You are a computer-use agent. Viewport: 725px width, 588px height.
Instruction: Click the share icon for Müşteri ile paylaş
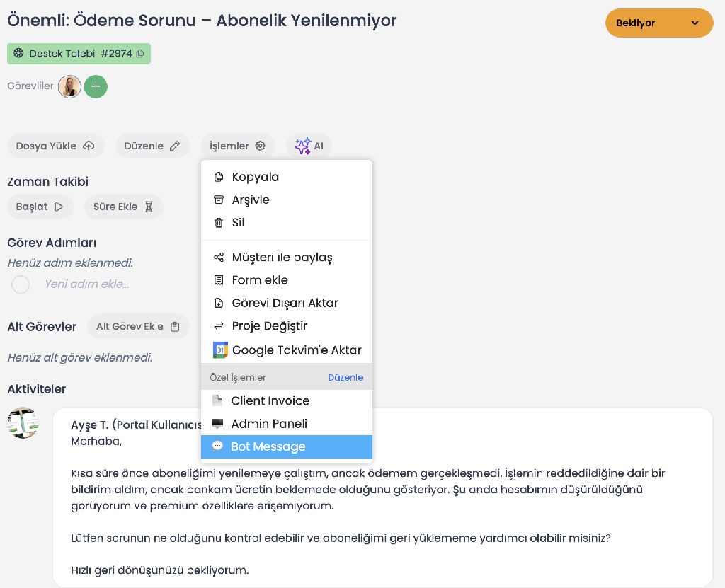219,258
